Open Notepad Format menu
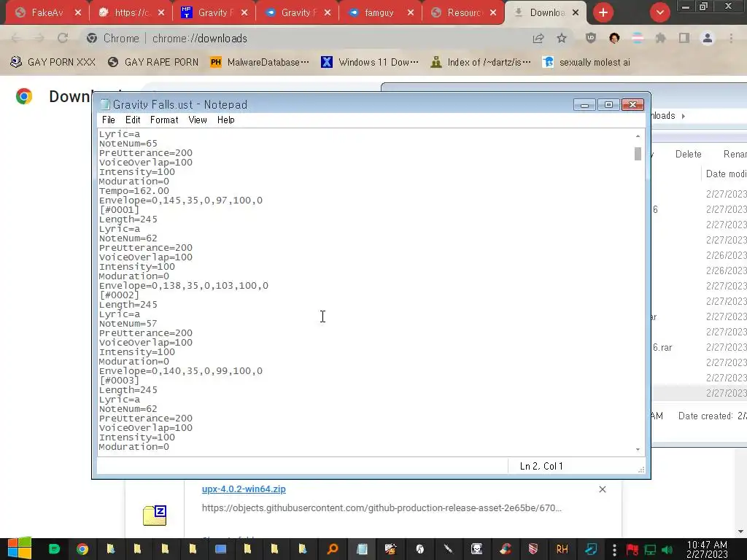The width and height of the screenshot is (747, 560). [x=164, y=120]
